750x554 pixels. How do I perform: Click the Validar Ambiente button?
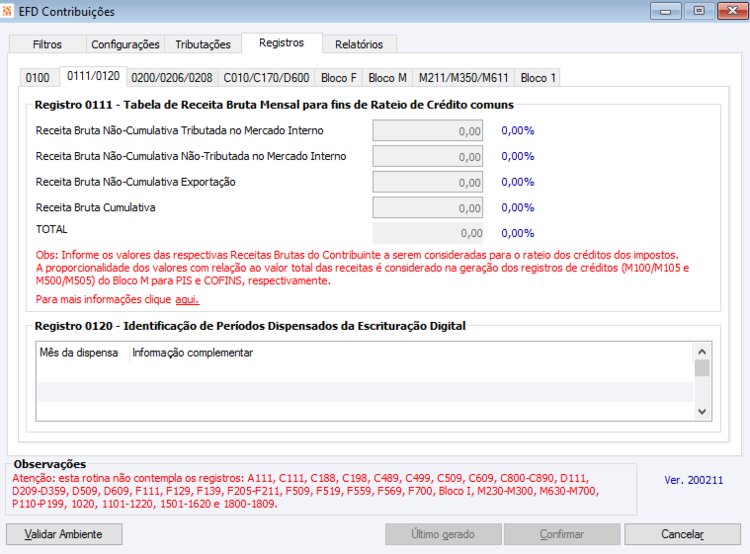click(64, 534)
